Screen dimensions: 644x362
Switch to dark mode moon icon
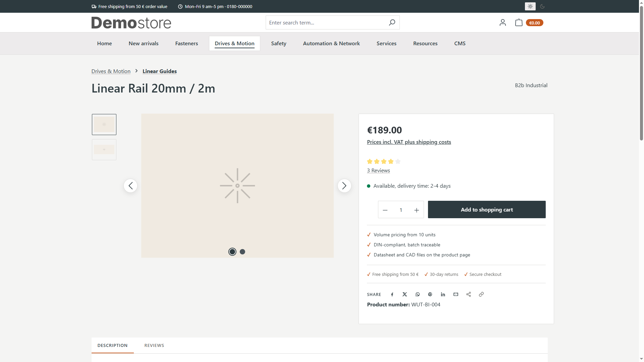542,6
